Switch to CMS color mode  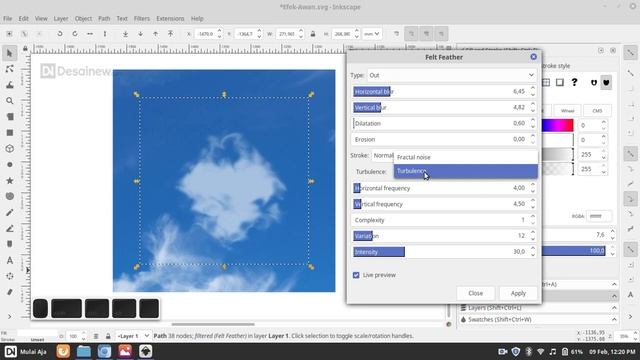(597, 111)
